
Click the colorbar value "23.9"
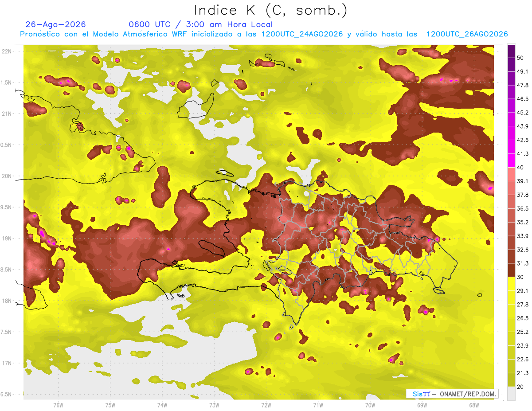[x=522, y=346]
